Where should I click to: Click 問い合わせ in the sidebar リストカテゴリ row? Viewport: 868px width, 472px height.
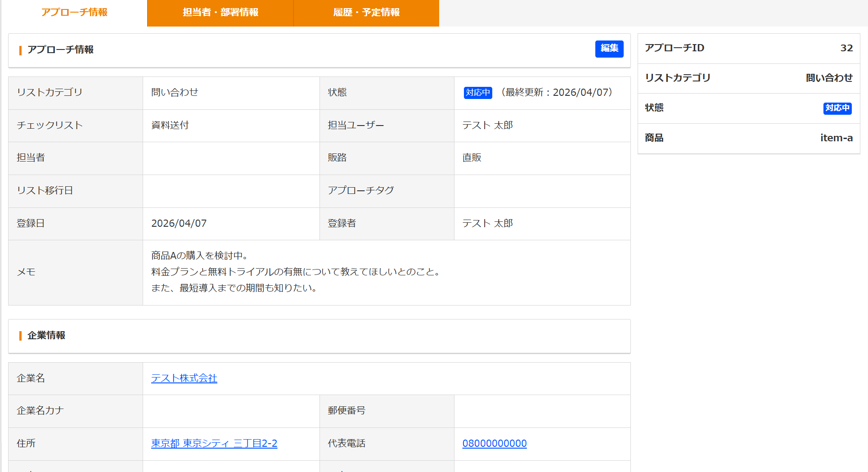[x=829, y=78]
